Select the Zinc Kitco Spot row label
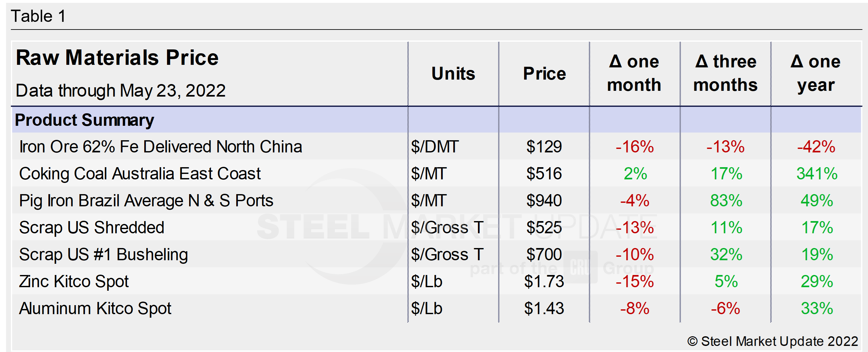Image resolution: width=868 pixels, height=352 pixels. coord(74,281)
